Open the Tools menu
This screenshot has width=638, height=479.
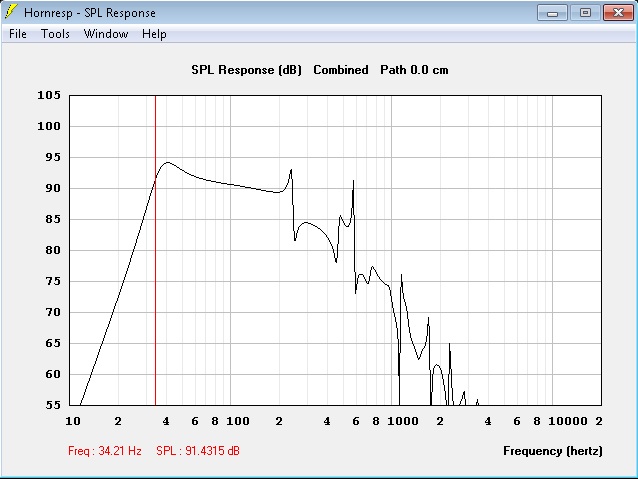coord(55,34)
